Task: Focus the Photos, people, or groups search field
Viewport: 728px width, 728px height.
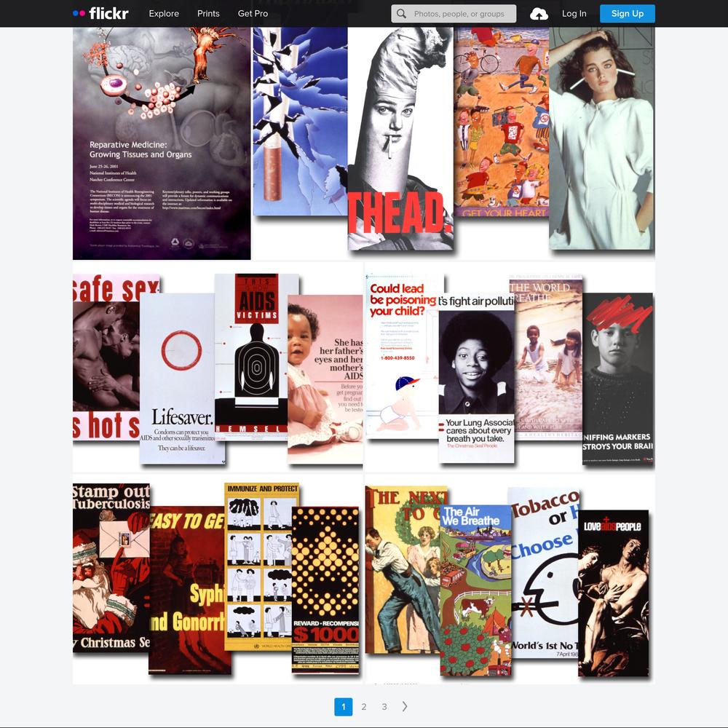Action: pos(454,13)
